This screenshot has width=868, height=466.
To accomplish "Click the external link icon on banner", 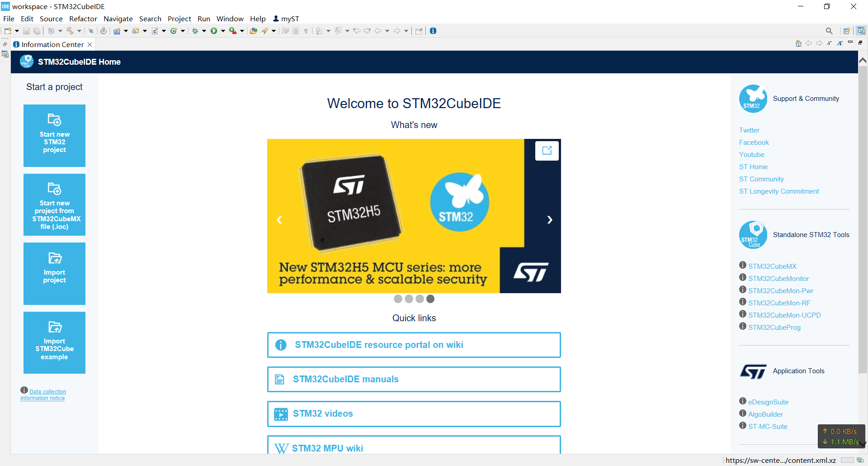I will coord(547,151).
